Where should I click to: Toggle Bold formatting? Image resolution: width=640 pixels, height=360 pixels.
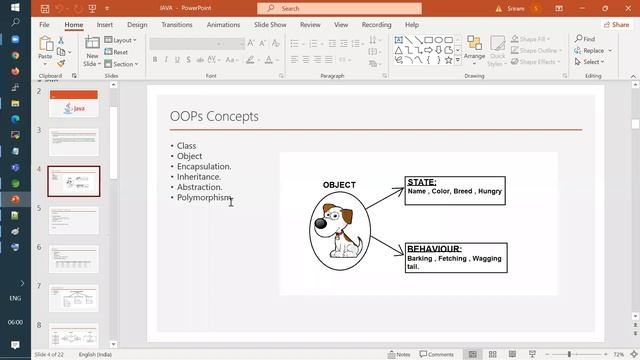tap(155, 60)
